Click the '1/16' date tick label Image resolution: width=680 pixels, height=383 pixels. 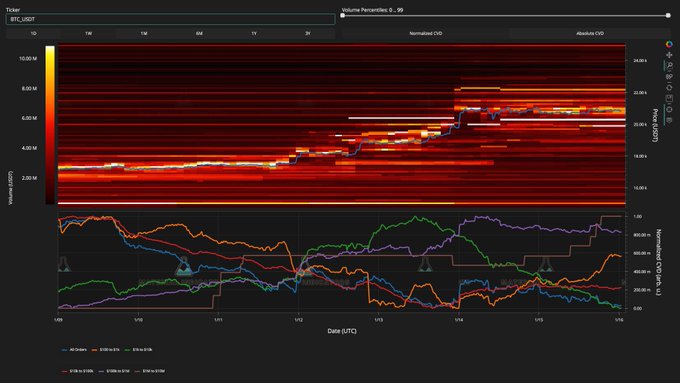(619, 320)
